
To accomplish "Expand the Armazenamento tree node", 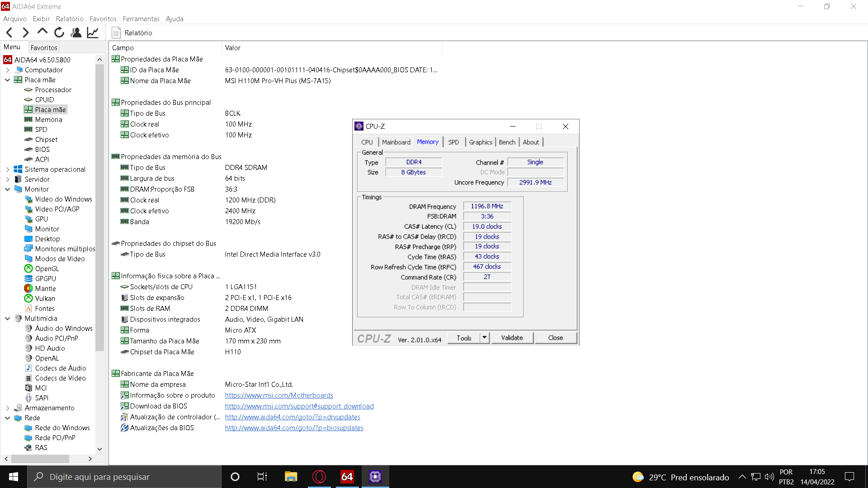I will [x=8, y=408].
